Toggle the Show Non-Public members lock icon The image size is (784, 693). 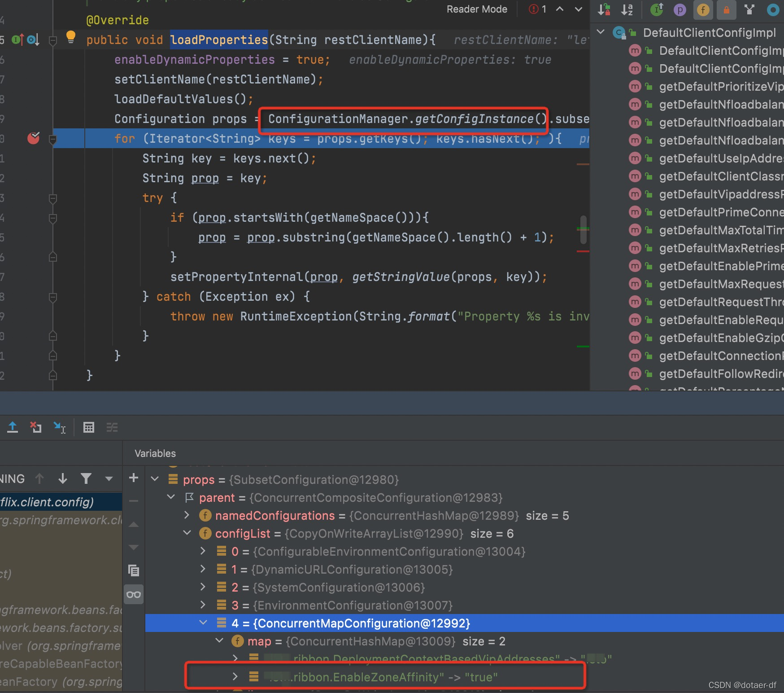tap(726, 10)
